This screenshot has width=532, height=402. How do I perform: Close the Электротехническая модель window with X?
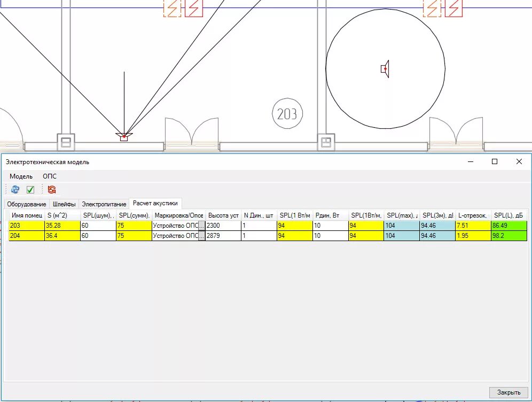click(519, 161)
